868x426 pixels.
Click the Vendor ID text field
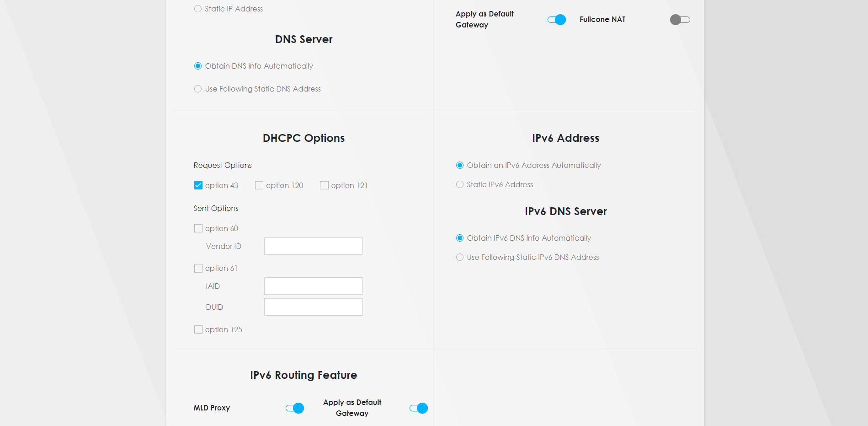313,246
